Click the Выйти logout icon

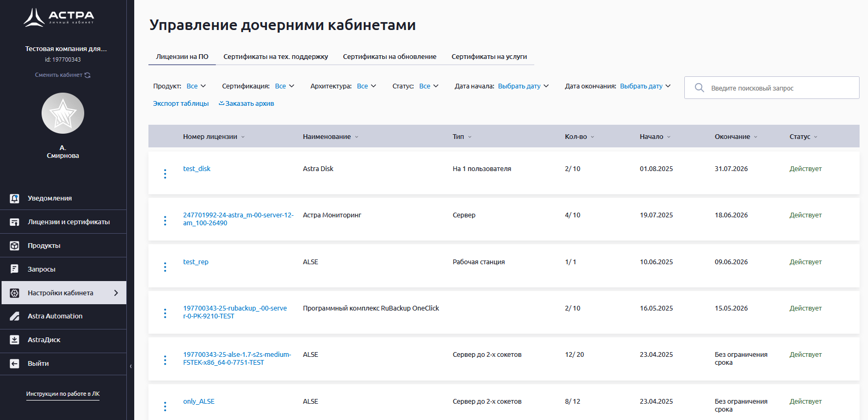point(15,364)
